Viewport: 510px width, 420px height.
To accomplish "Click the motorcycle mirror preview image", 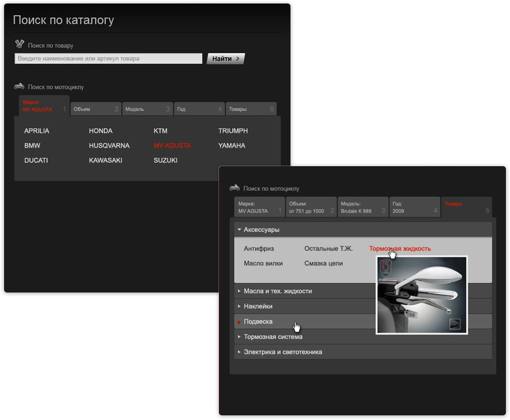I will coord(422,295).
